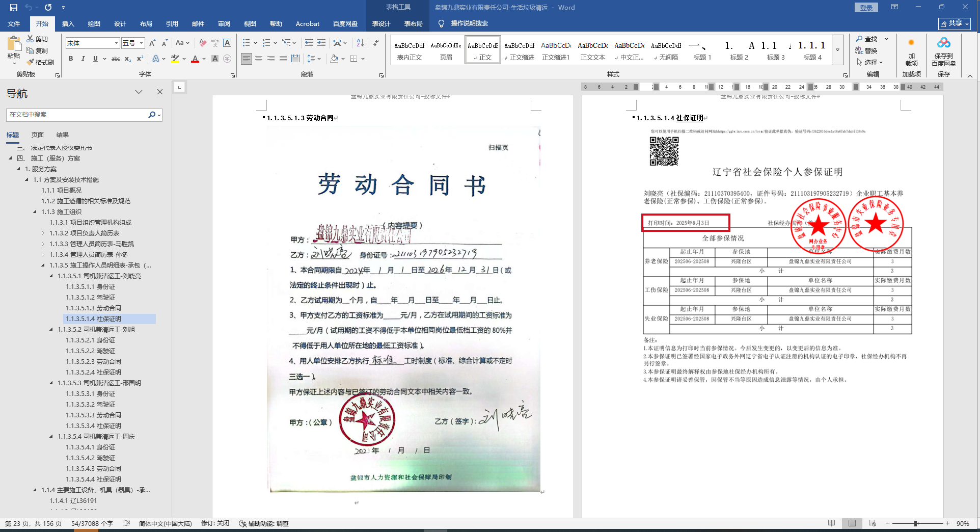980x532 pixels.
Task: Center-align the paragraph
Action: coord(259,59)
